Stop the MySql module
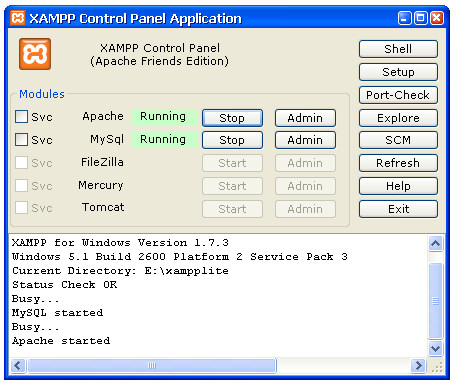Viewport: 456px width, 388px height. point(232,140)
